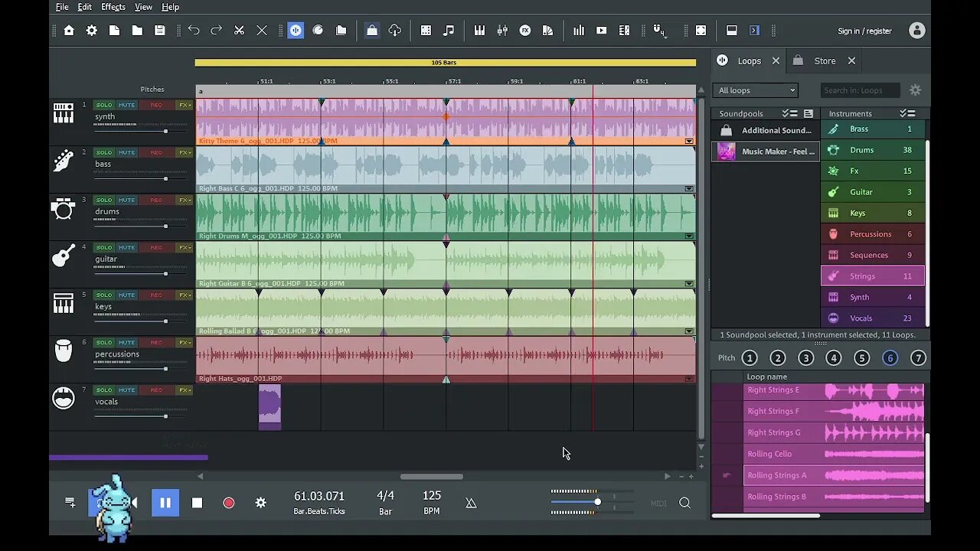Mute the bass track

[x=126, y=152]
